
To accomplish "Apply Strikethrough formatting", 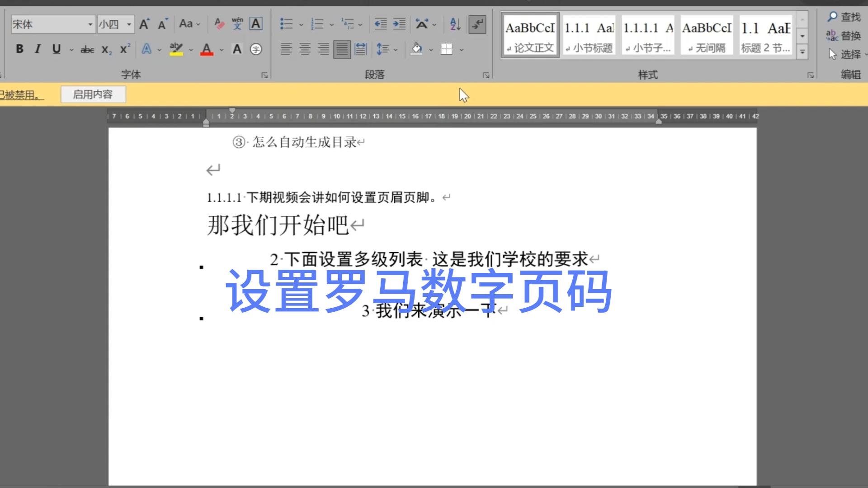I will (x=87, y=49).
